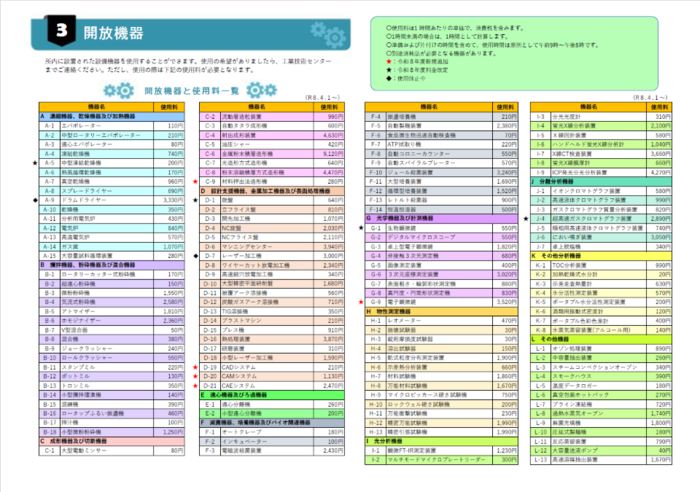Select the "4,270円" fee in row I-9

(659, 172)
